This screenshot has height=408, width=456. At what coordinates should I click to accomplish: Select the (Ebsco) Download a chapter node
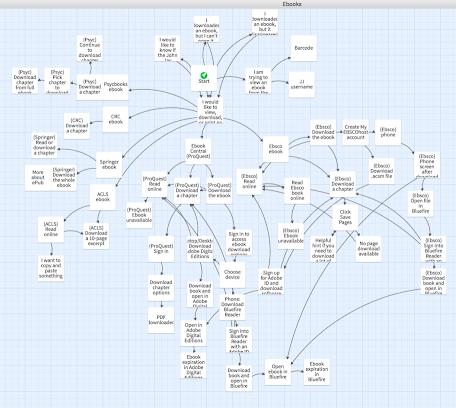pos(343,184)
